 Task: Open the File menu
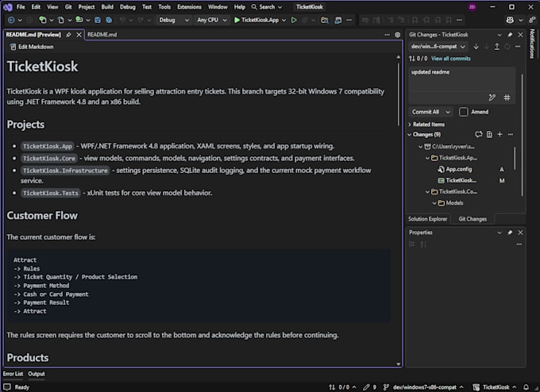click(21, 7)
